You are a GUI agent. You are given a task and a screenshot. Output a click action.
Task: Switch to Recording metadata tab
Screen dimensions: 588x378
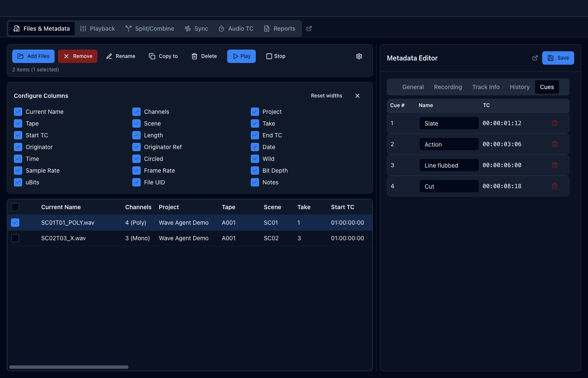[x=448, y=87]
